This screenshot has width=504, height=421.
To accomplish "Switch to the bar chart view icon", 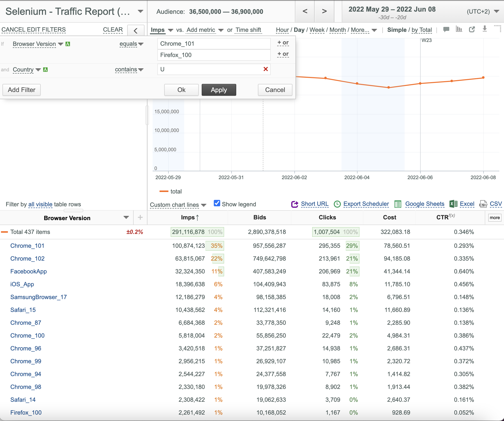I will pos(459,29).
